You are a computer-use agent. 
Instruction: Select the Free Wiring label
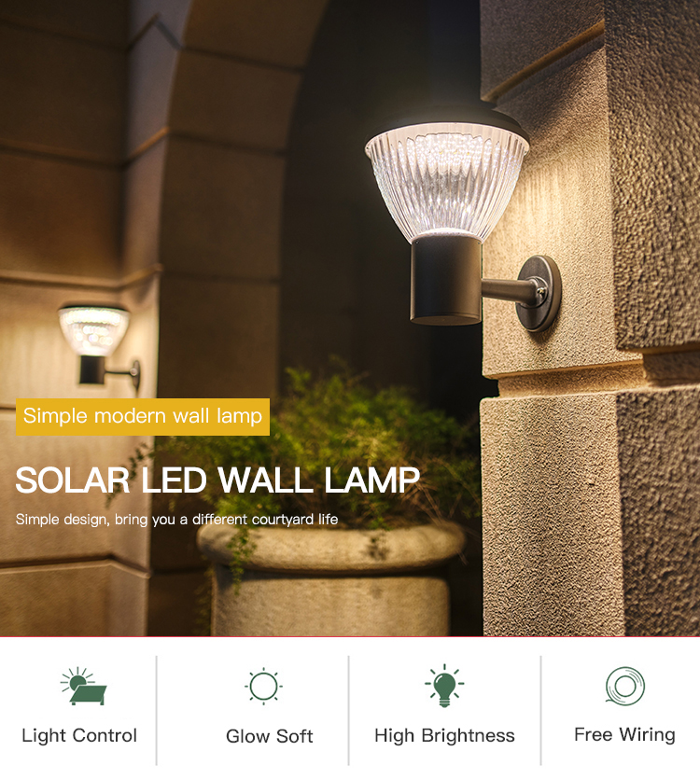click(624, 735)
